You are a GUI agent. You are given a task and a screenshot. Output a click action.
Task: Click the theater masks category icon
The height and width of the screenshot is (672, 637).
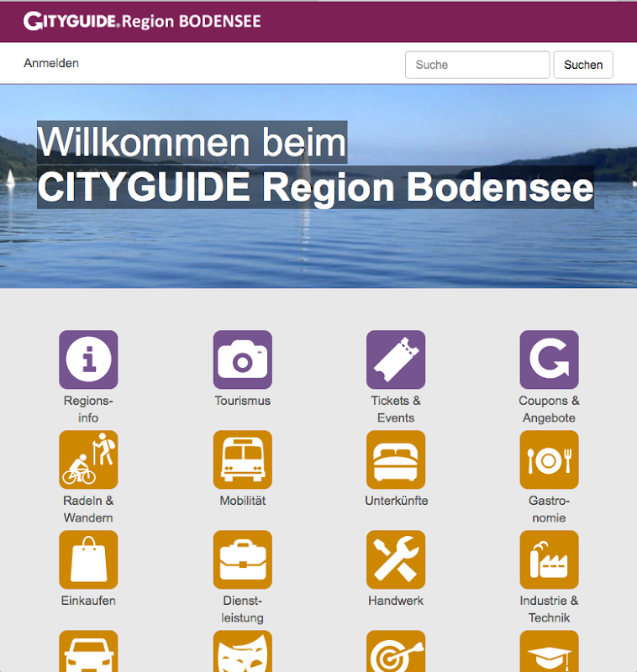click(243, 652)
